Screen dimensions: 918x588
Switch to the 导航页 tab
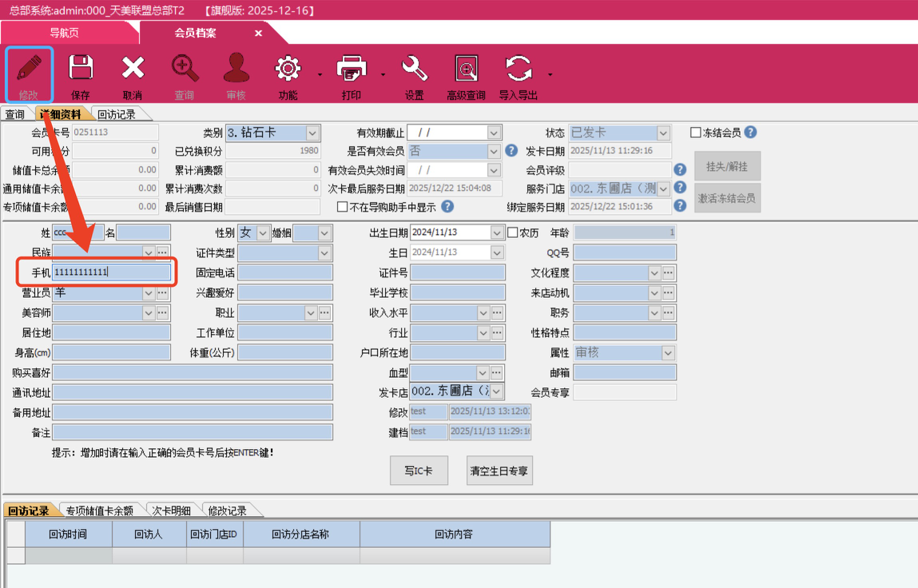pos(64,33)
